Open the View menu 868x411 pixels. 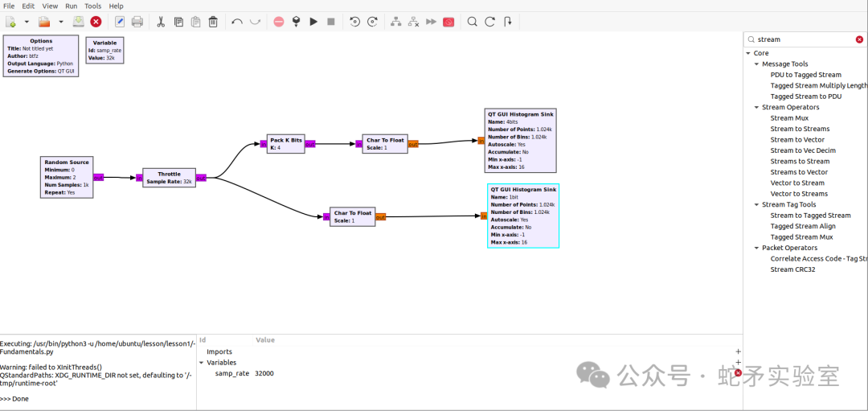tap(50, 6)
